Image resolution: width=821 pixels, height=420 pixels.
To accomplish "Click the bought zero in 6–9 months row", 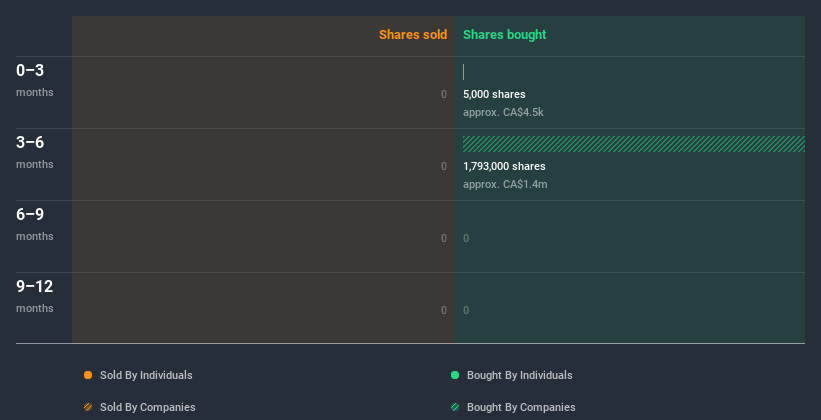I will tap(466, 238).
